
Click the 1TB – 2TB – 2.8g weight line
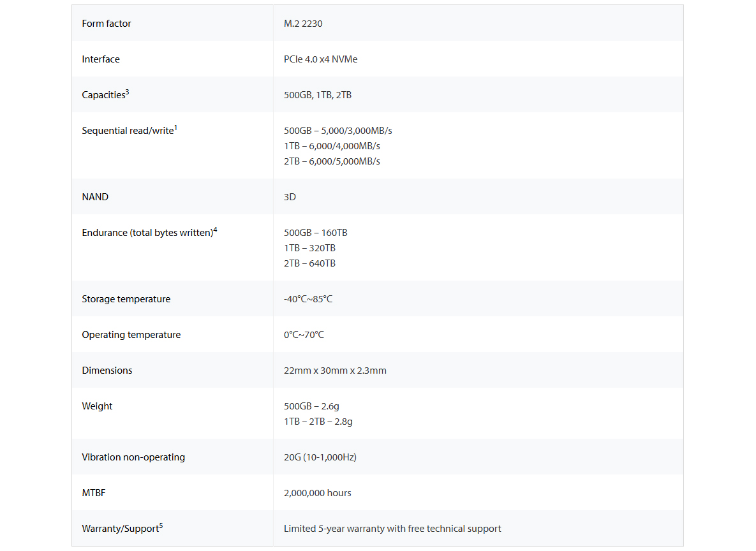[x=318, y=422]
